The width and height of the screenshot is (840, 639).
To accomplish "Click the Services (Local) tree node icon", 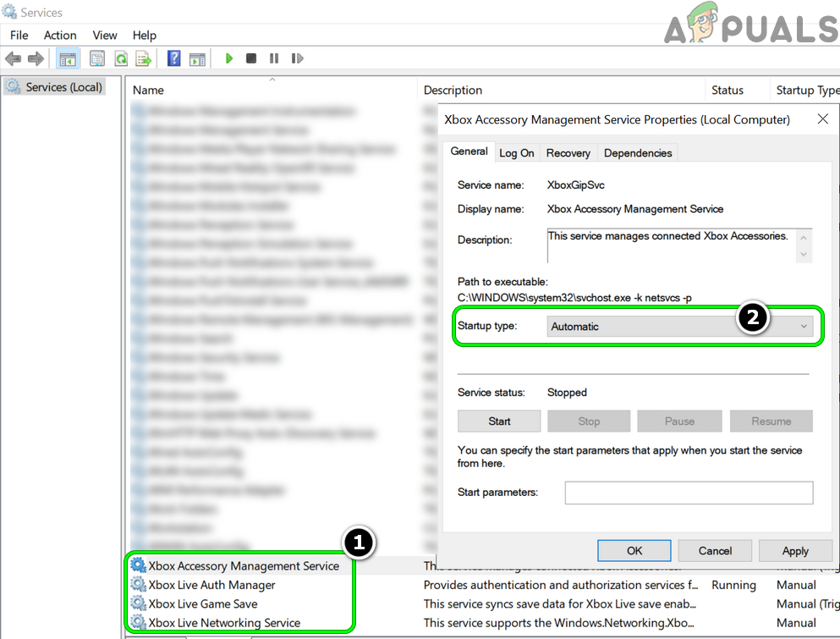I will pos(13,86).
